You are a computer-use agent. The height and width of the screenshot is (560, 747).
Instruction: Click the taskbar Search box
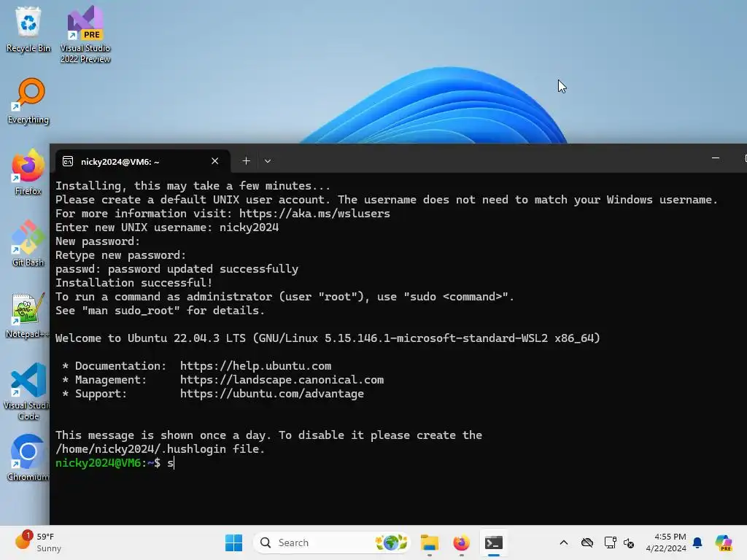[x=332, y=542]
